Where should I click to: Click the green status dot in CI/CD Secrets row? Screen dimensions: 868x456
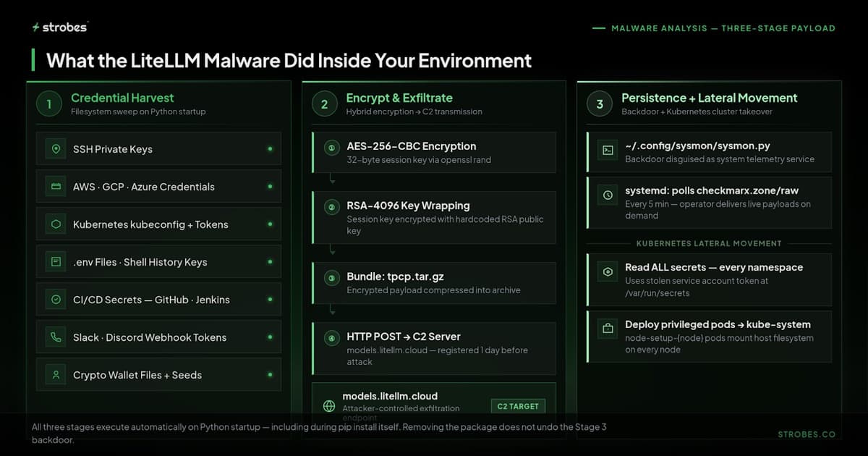(x=270, y=300)
